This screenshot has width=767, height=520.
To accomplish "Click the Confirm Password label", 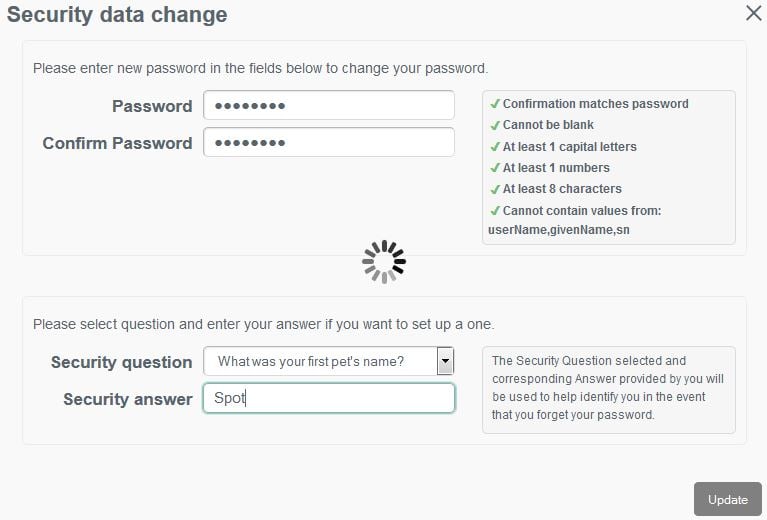I will click(x=117, y=143).
